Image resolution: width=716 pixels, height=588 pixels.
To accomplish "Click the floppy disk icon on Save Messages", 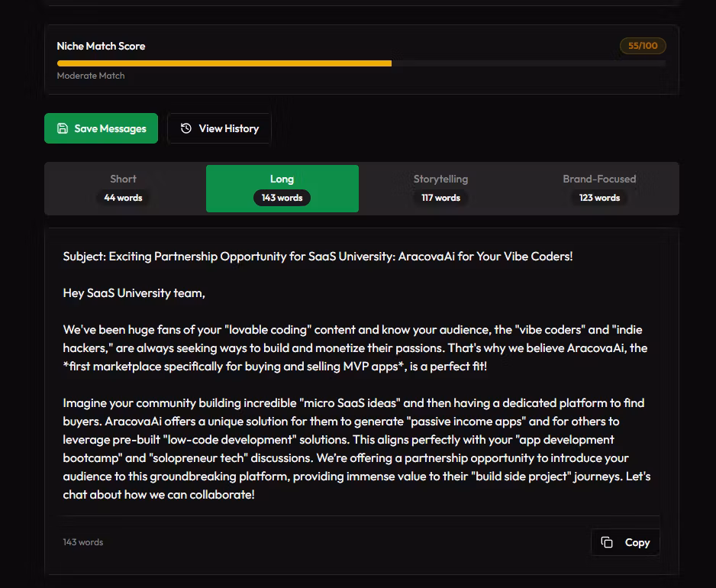I will pyautogui.click(x=63, y=128).
